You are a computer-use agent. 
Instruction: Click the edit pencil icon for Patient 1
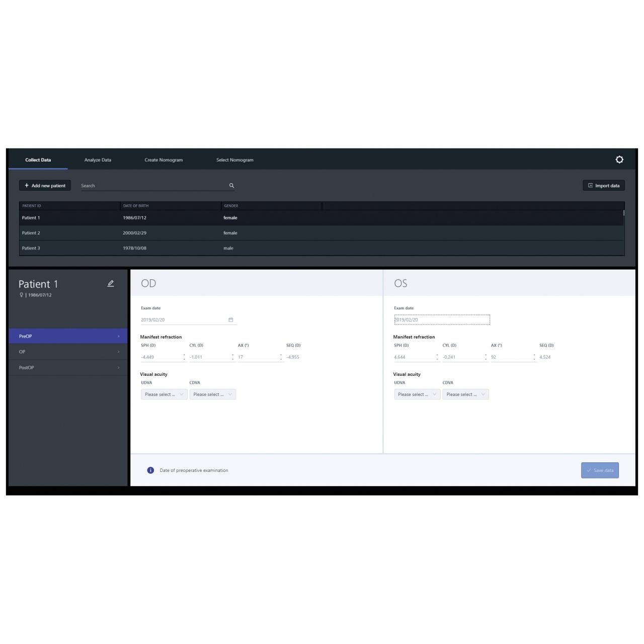point(111,284)
